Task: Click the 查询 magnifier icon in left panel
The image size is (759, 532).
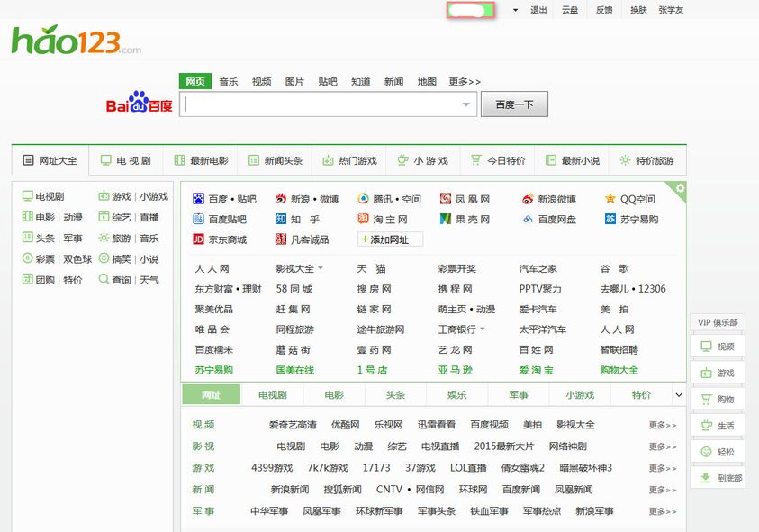Action: coord(104,279)
